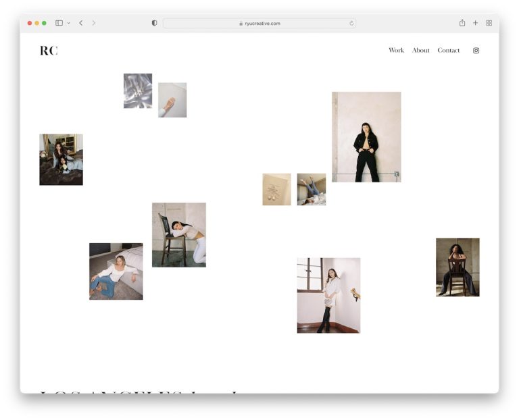
Task: Navigate to the About page
Action: 420,51
